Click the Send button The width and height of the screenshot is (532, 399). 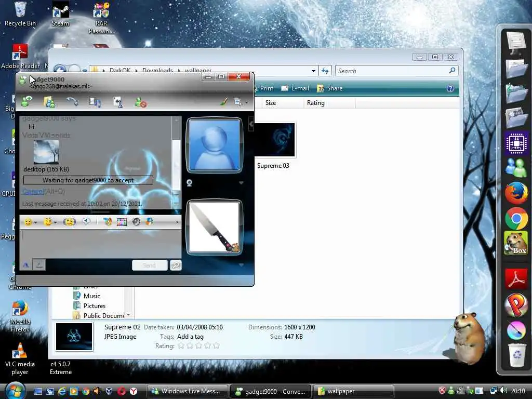(x=149, y=265)
